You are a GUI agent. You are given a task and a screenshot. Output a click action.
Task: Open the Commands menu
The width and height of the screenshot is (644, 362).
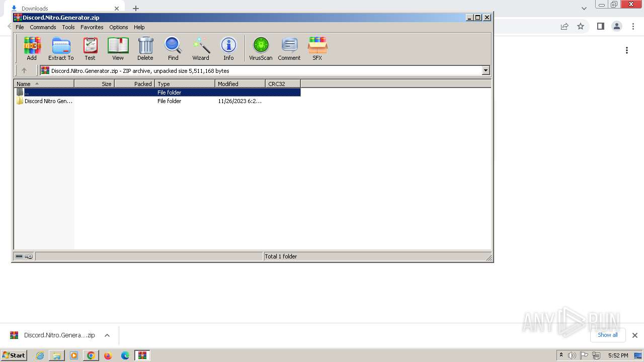click(43, 27)
